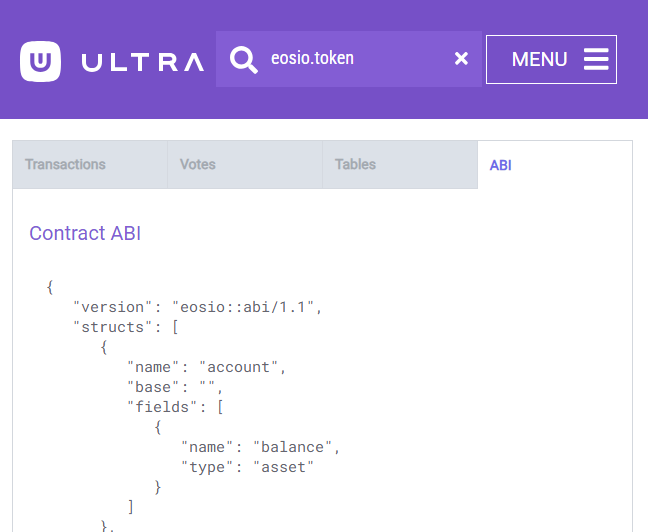
Task: Click the ULTRA wordmark in header
Action: [x=143, y=62]
